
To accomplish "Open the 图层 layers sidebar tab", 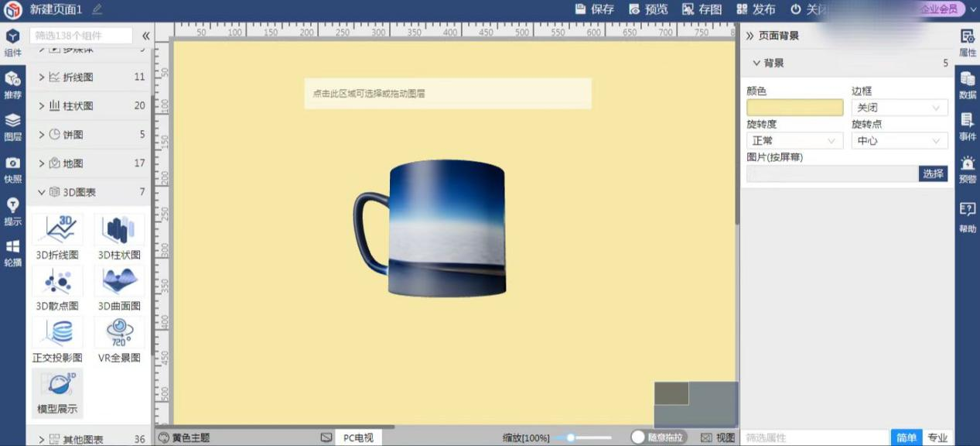I will (12, 128).
